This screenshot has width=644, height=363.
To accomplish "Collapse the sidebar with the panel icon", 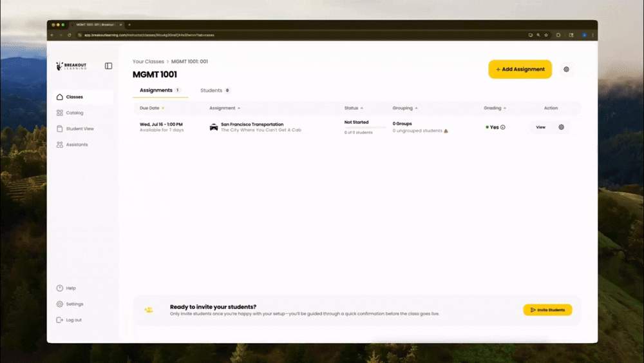I will (108, 66).
